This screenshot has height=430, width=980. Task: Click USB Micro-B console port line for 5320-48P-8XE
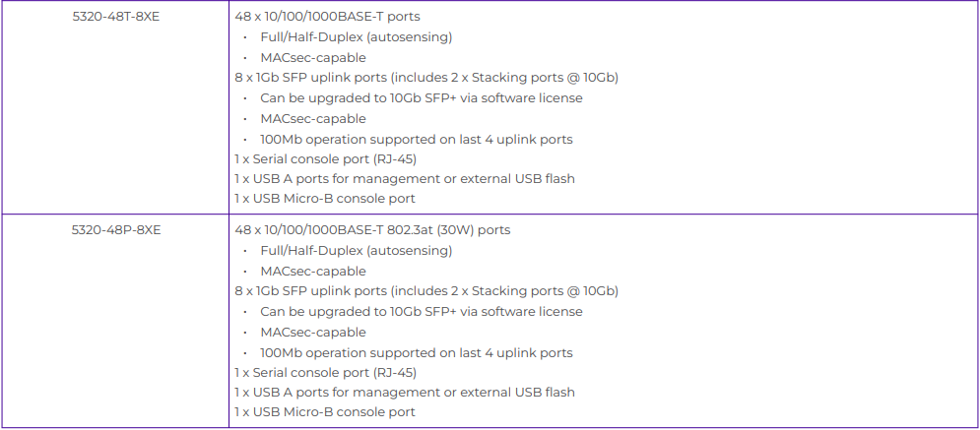tap(324, 412)
